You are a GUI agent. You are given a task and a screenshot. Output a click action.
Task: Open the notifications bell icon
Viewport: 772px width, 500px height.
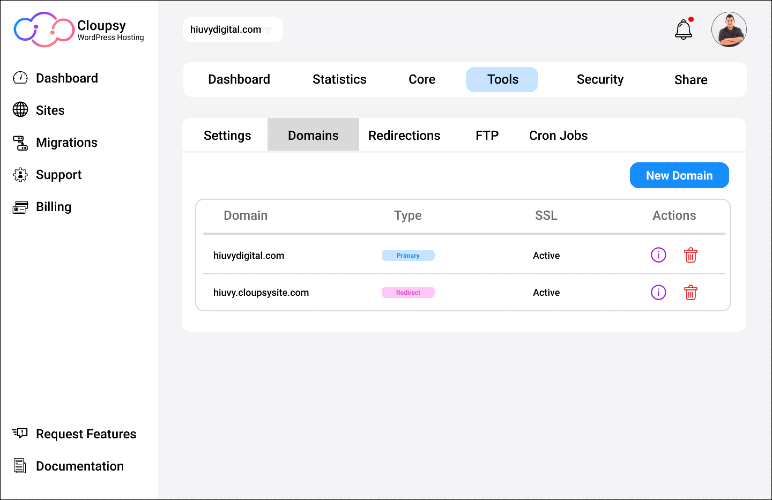(683, 29)
